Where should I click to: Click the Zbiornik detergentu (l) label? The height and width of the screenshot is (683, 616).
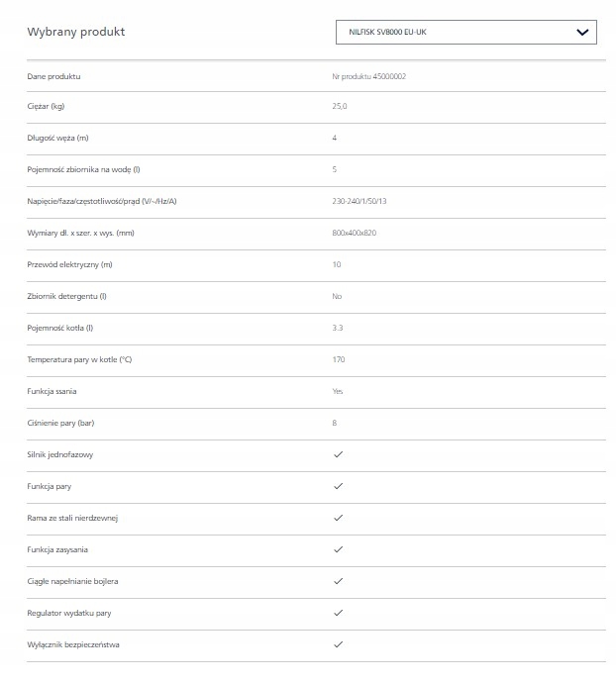66,296
